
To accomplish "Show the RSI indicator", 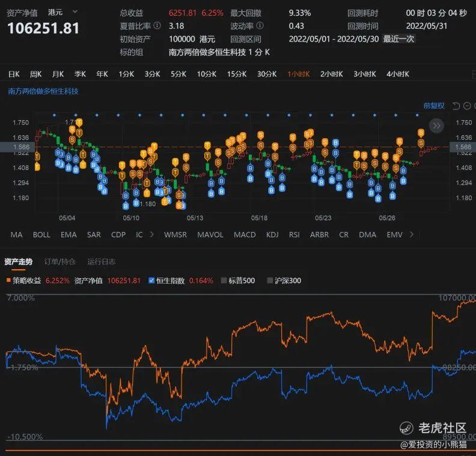I will (294, 235).
